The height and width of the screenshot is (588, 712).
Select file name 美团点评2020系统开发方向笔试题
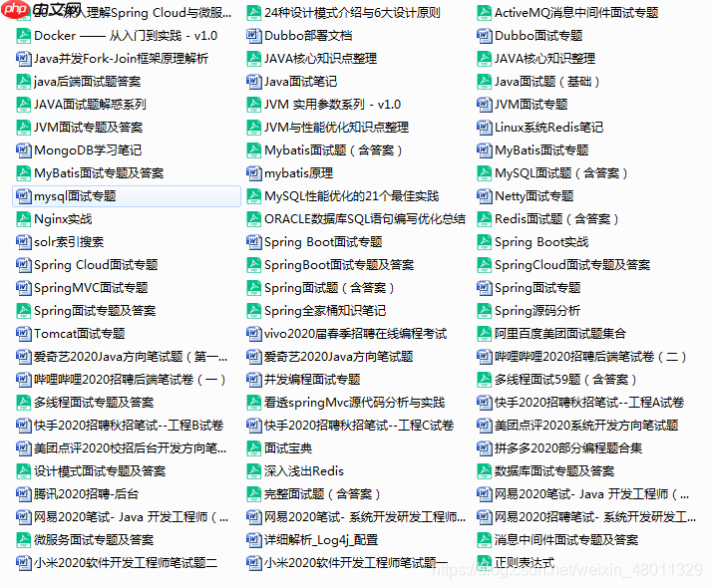pos(586,426)
